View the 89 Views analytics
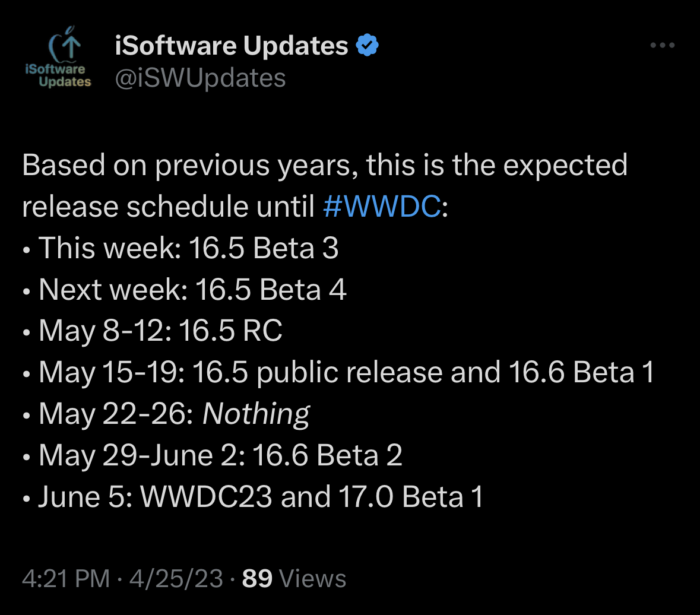 294,578
